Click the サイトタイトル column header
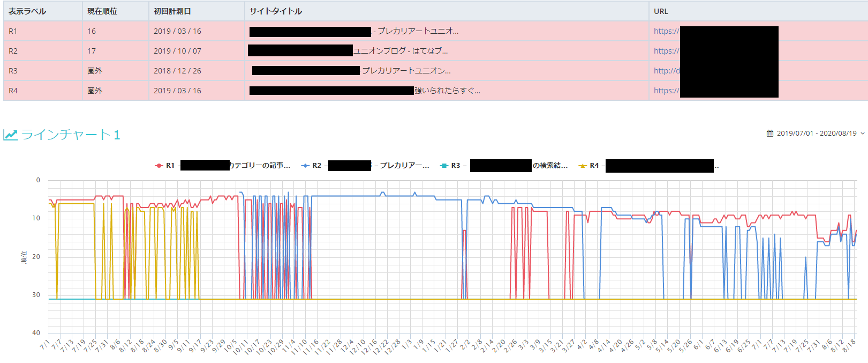Viewport: 868px width, 363px height. pos(276,11)
